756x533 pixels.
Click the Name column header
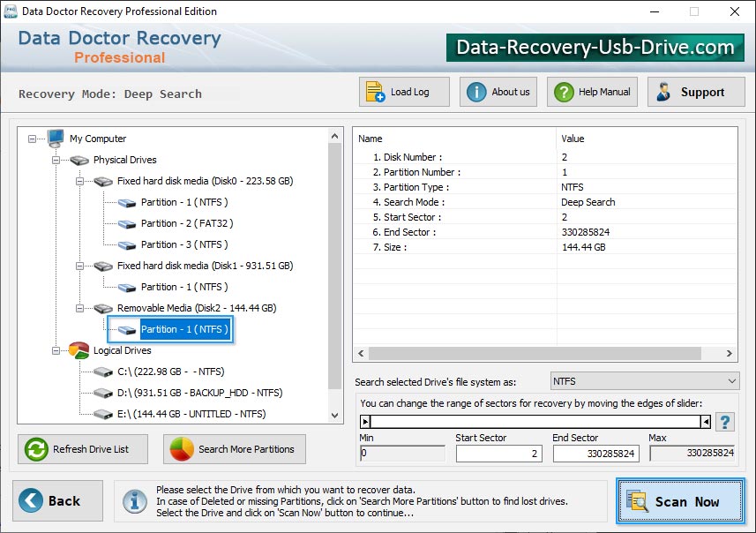click(454, 139)
